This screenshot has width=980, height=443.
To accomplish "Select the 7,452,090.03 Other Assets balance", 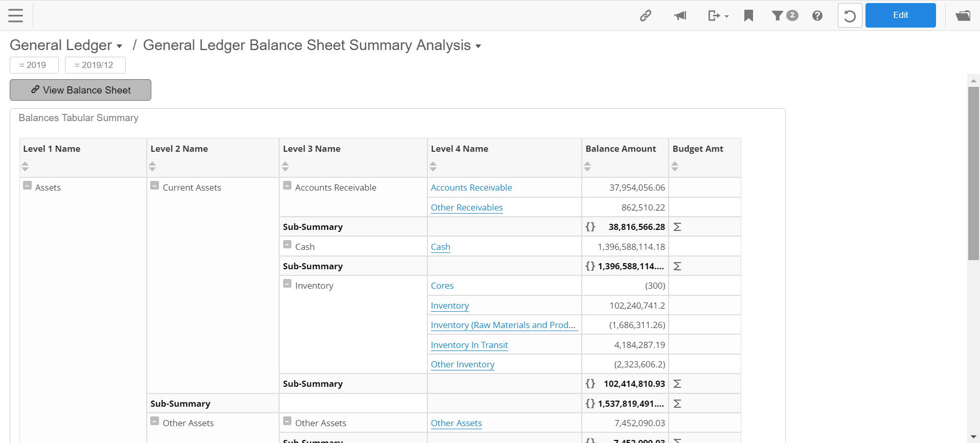I will [625, 423].
